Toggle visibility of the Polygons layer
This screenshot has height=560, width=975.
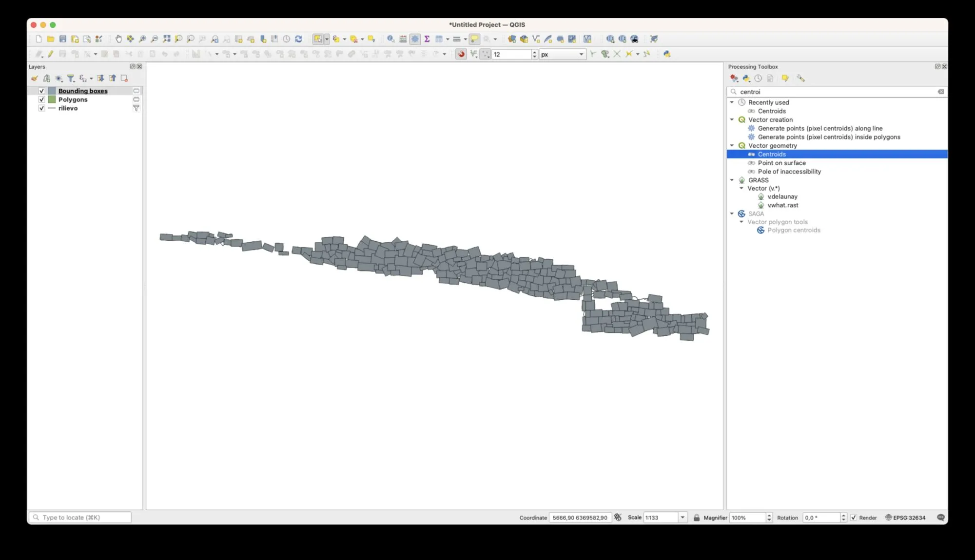click(41, 99)
